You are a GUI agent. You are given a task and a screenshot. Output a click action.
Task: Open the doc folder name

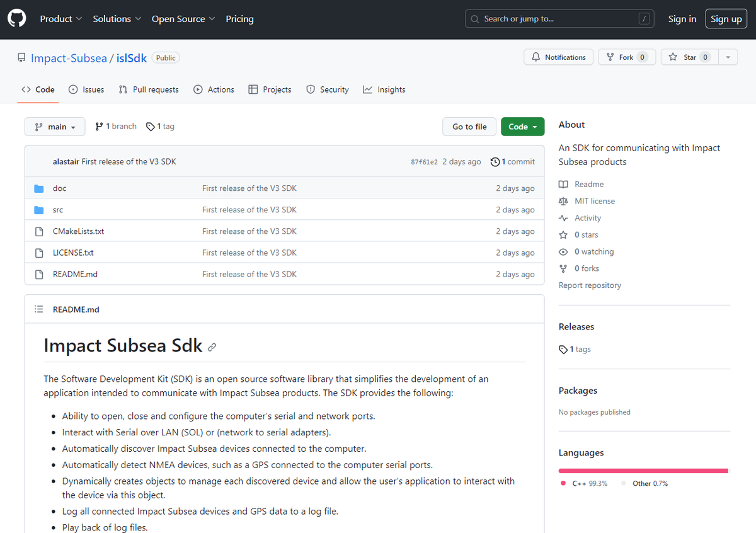[x=59, y=188]
